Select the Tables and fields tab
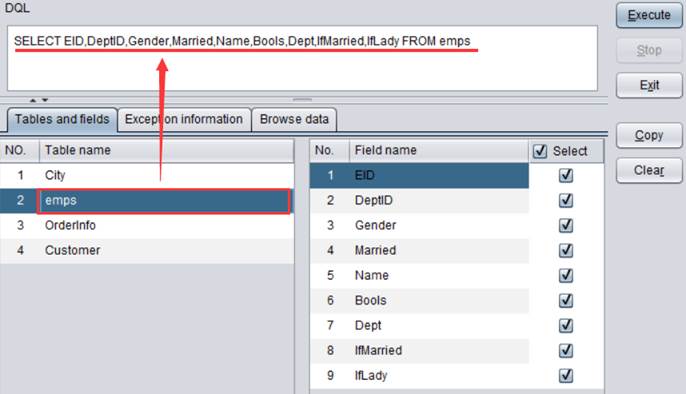Viewport: 686px width, 394px height. pyautogui.click(x=62, y=119)
